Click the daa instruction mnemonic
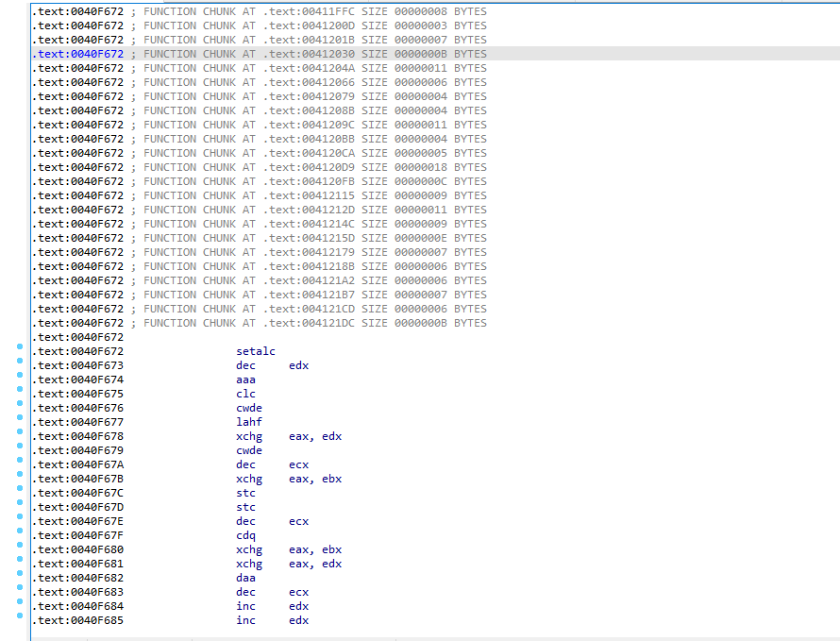This screenshot has width=840, height=641. click(245, 578)
